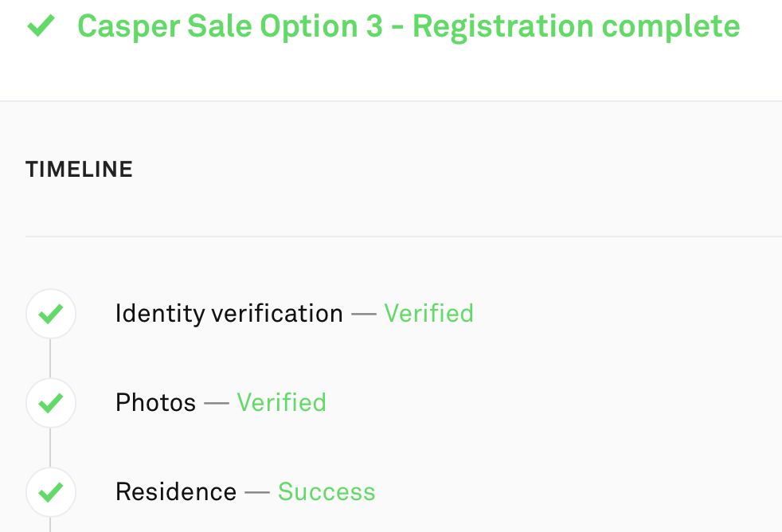The height and width of the screenshot is (532, 782).
Task: Click the Verified status next to Identity verification
Action: pos(429,314)
